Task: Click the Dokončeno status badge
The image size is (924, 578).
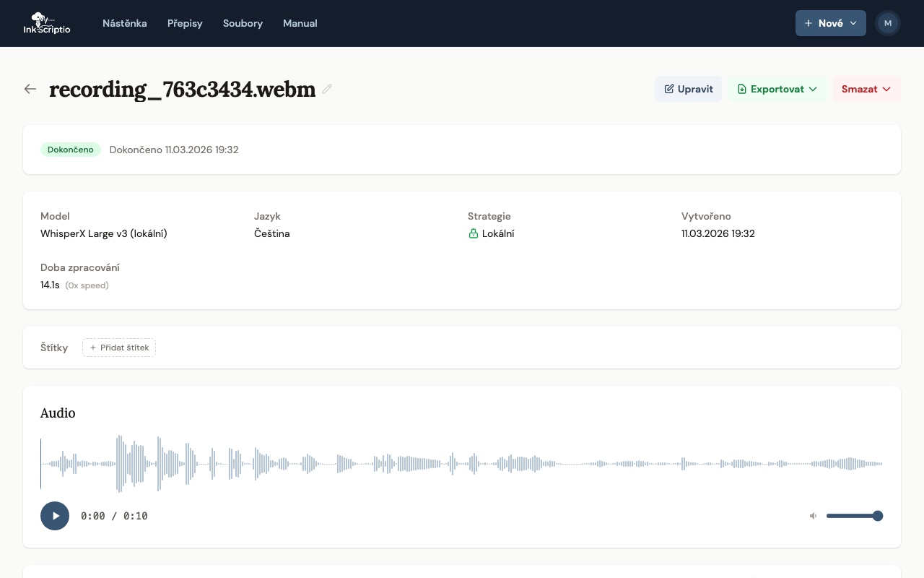Action: (x=70, y=150)
